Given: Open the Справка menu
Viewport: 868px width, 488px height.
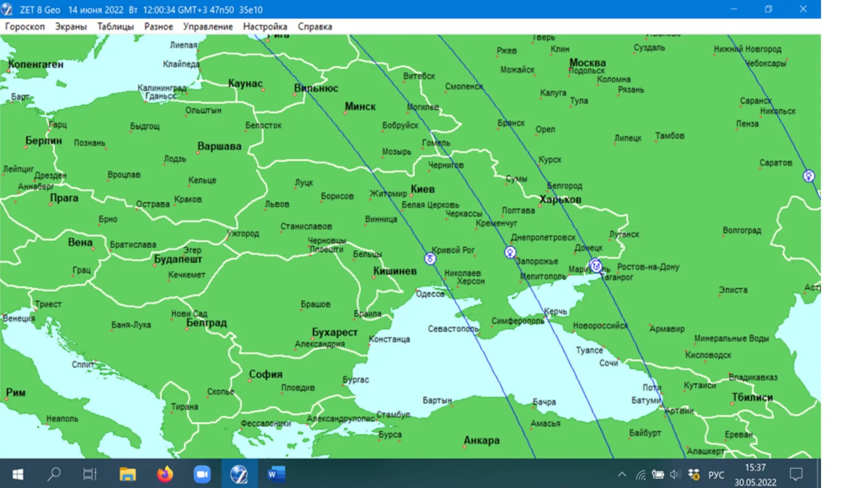Looking at the screenshot, I should (x=315, y=27).
